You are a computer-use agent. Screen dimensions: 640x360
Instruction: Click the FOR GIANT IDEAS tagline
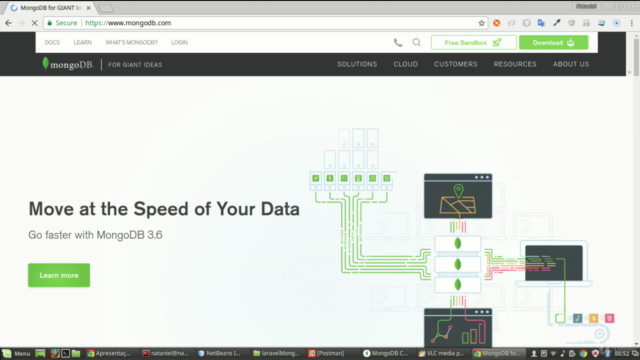coord(135,64)
